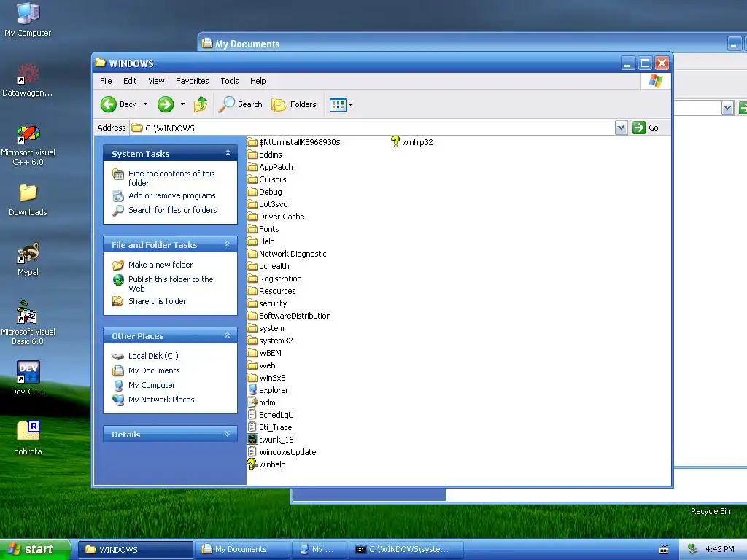
Task: Select Microsoft Visual C++ 6.0 shortcut
Action: click(x=28, y=145)
